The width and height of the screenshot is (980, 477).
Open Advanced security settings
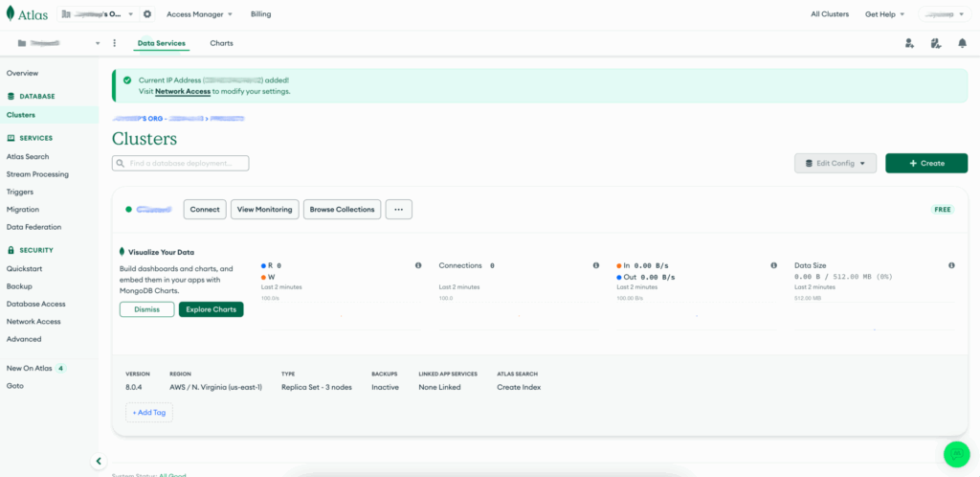24,339
